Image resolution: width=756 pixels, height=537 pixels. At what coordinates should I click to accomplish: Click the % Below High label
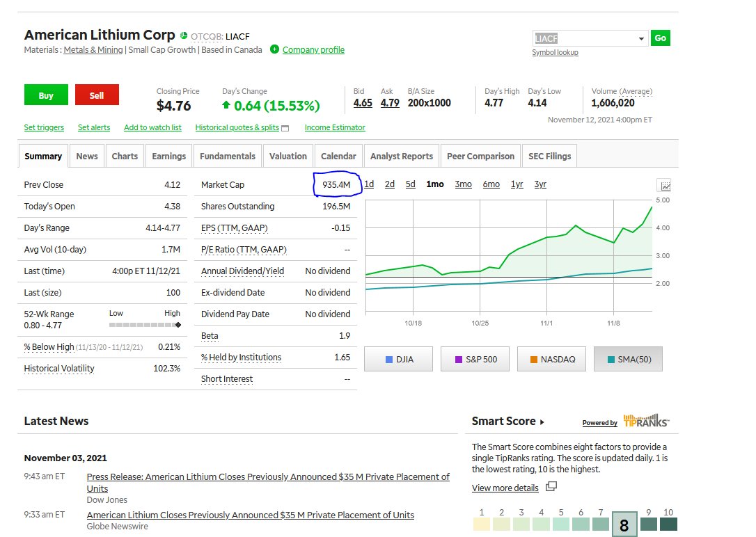[x=49, y=347]
